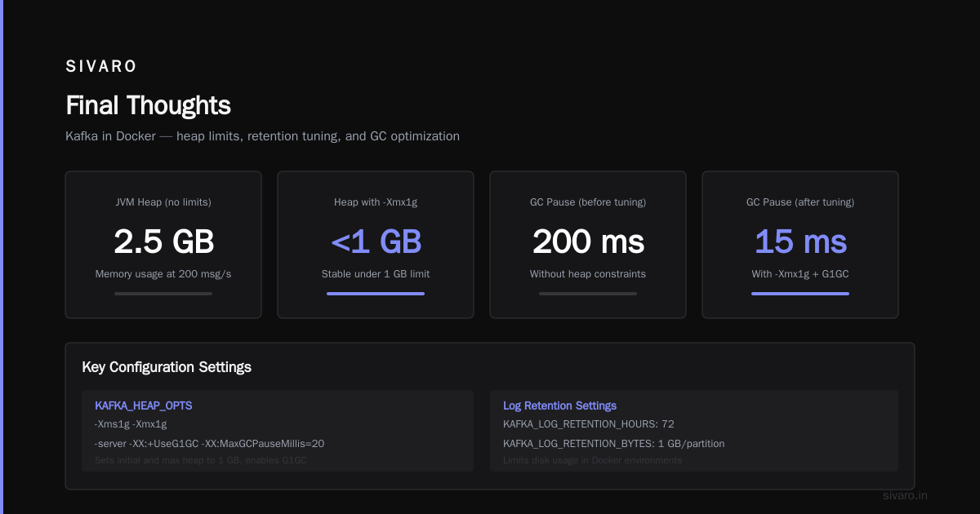Open the Heap with -Xmx1g card
This screenshot has width=980, height=514.
[x=376, y=245]
